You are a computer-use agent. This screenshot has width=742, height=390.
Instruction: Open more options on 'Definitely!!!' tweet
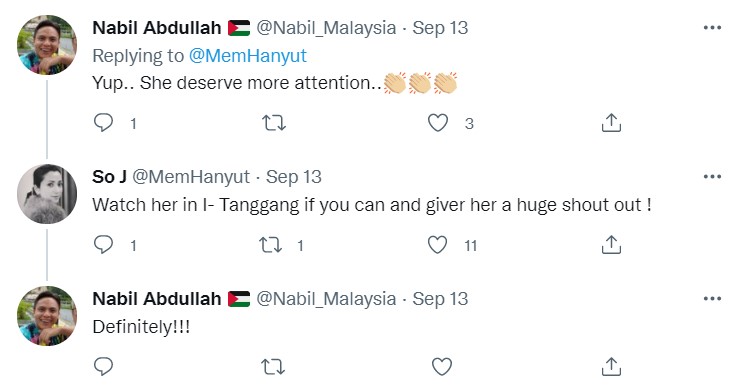(712, 299)
